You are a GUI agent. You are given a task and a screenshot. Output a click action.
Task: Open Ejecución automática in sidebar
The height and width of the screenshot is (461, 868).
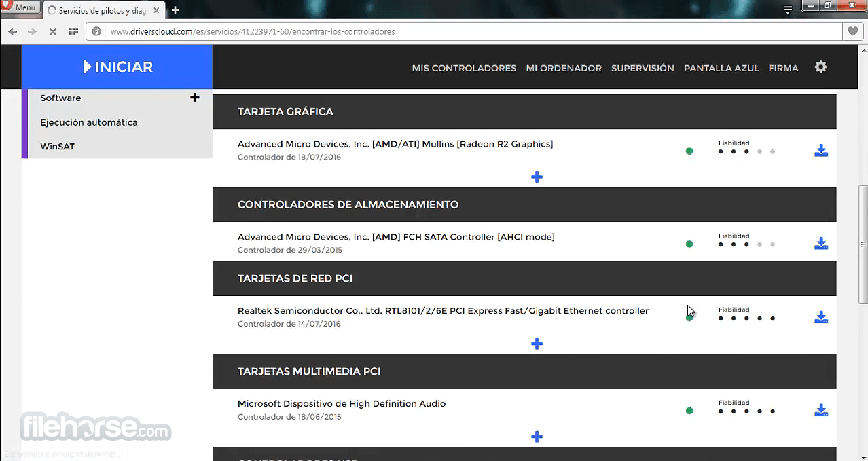(x=89, y=122)
